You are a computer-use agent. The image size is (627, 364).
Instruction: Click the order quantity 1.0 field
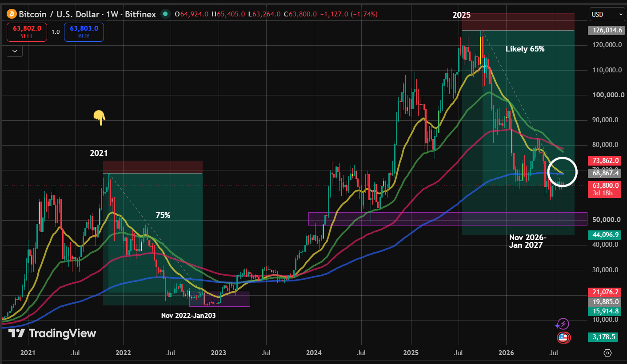(56, 32)
